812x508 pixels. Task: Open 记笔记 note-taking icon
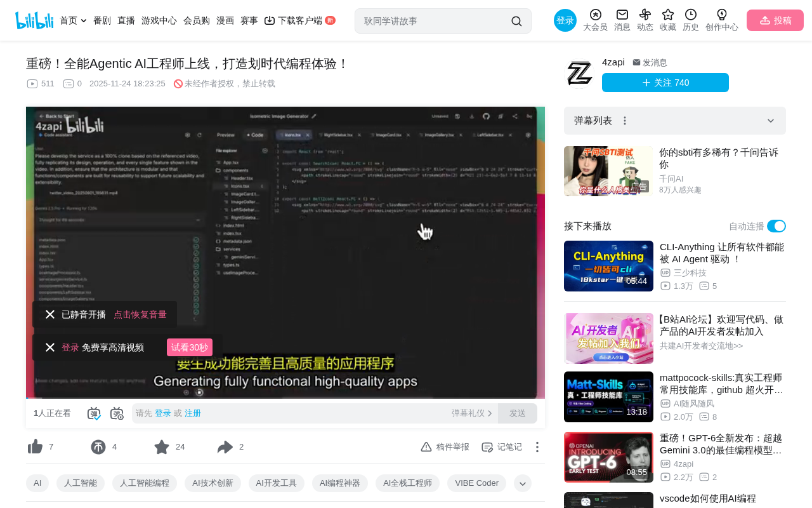[487, 447]
